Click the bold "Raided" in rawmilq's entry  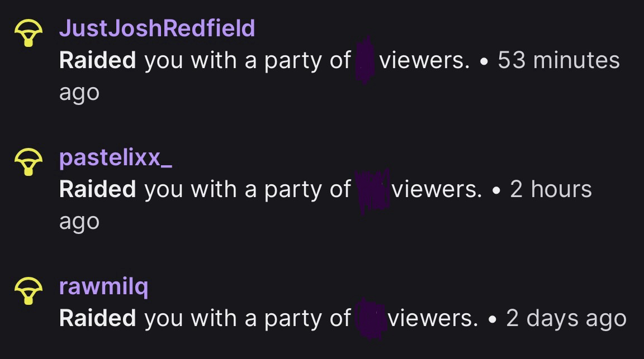tap(97, 318)
